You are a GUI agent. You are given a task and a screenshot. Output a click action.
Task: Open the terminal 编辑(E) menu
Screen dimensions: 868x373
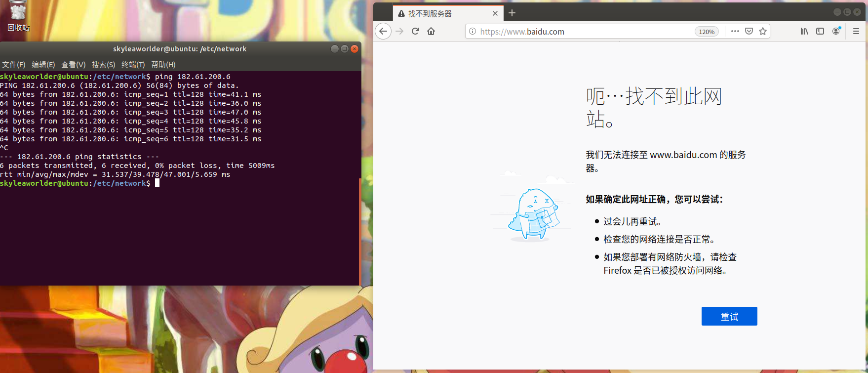point(43,65)
